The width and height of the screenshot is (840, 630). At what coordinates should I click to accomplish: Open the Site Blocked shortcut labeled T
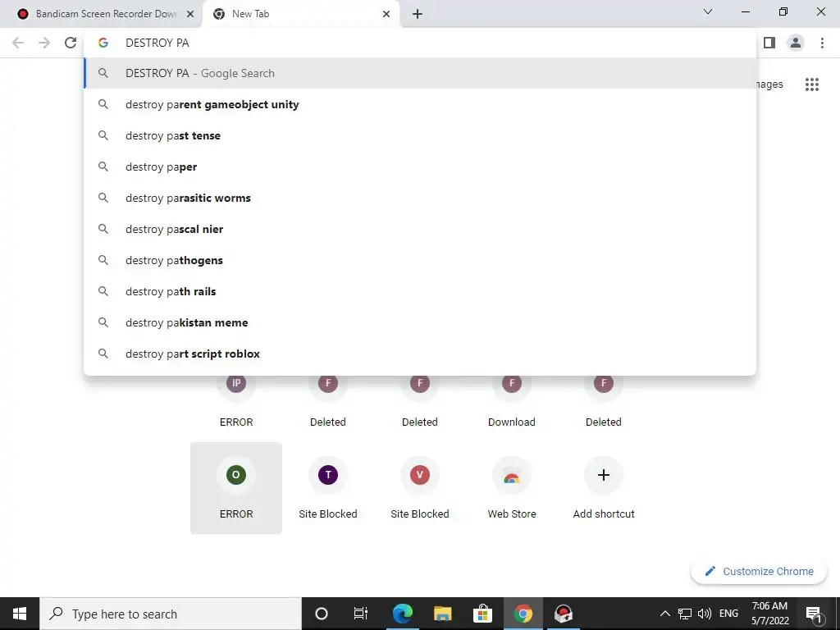tap(328, 488)
